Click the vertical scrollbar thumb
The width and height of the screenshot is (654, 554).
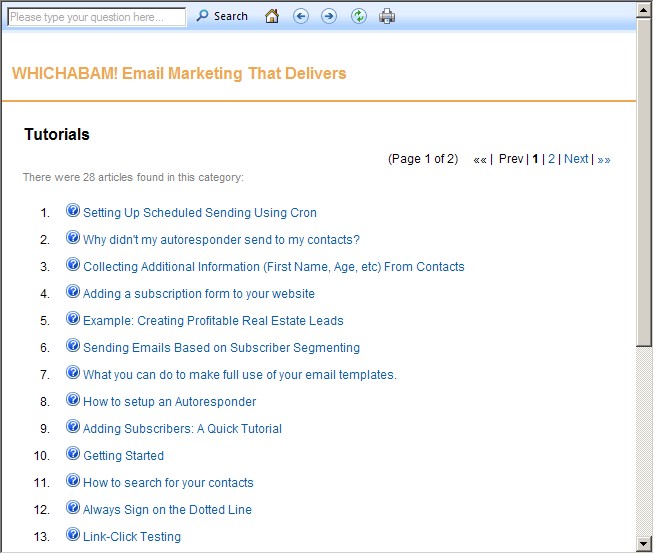644,181
